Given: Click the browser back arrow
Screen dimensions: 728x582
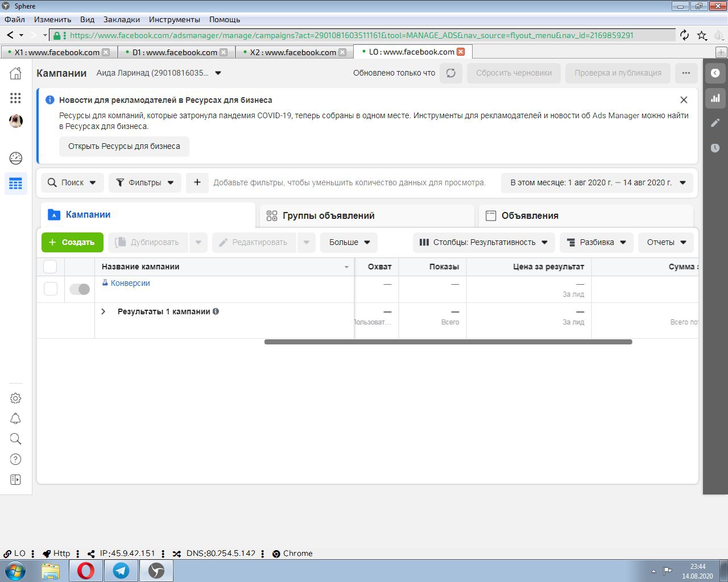Looking at the screenshot, I should (x=10, y=35).
